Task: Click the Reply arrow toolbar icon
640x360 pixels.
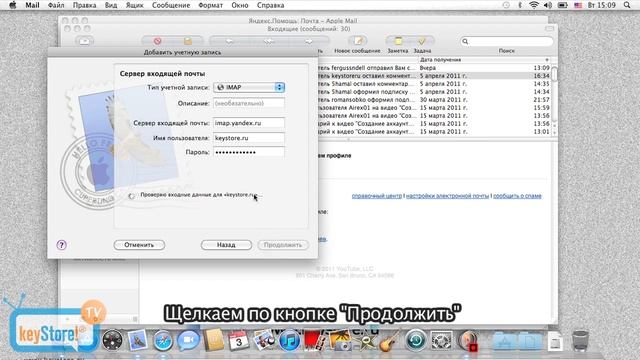Action: (229, 41)
